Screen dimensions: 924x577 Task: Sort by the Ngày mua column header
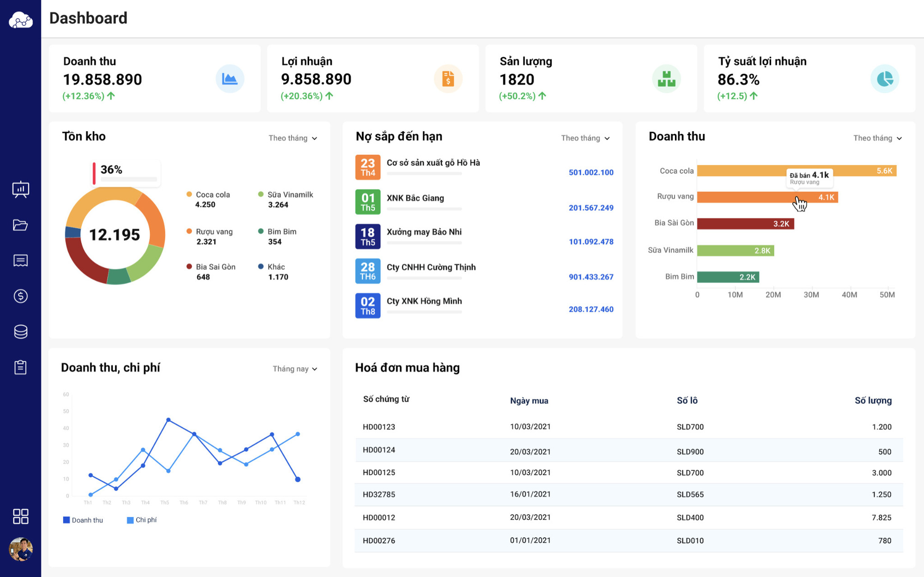point(529,401)
